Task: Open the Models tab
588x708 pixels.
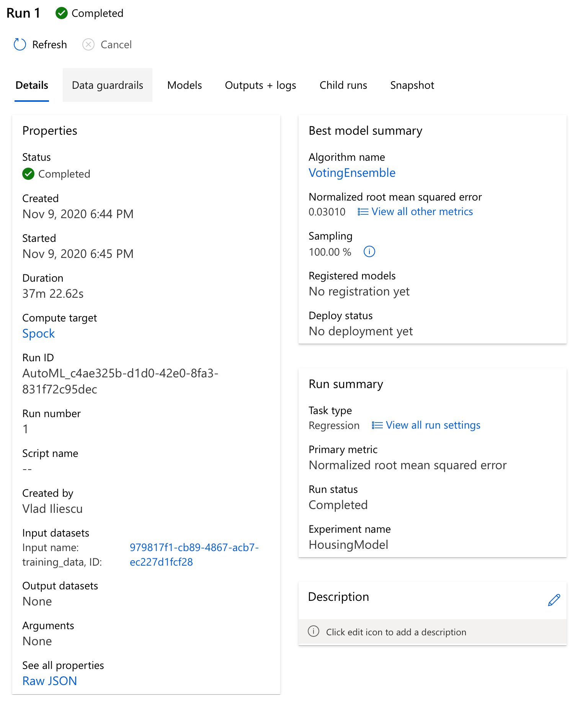Action: pos(185,85)
